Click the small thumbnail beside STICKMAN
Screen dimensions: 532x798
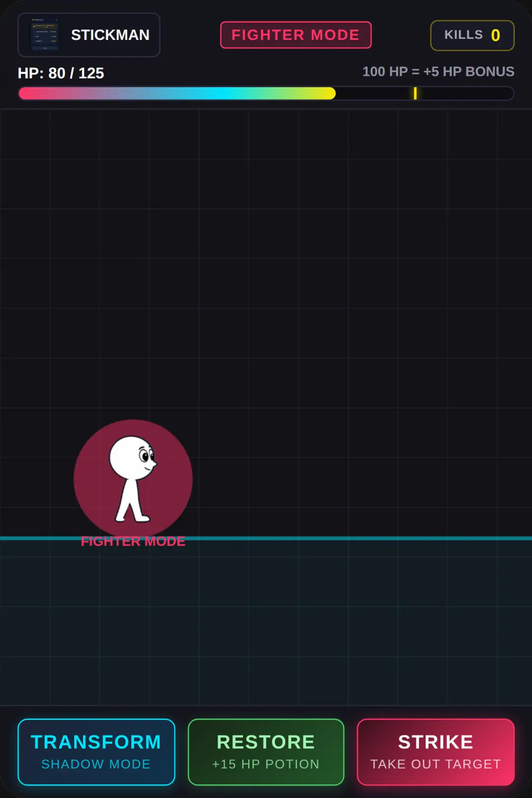coord(45,34)
